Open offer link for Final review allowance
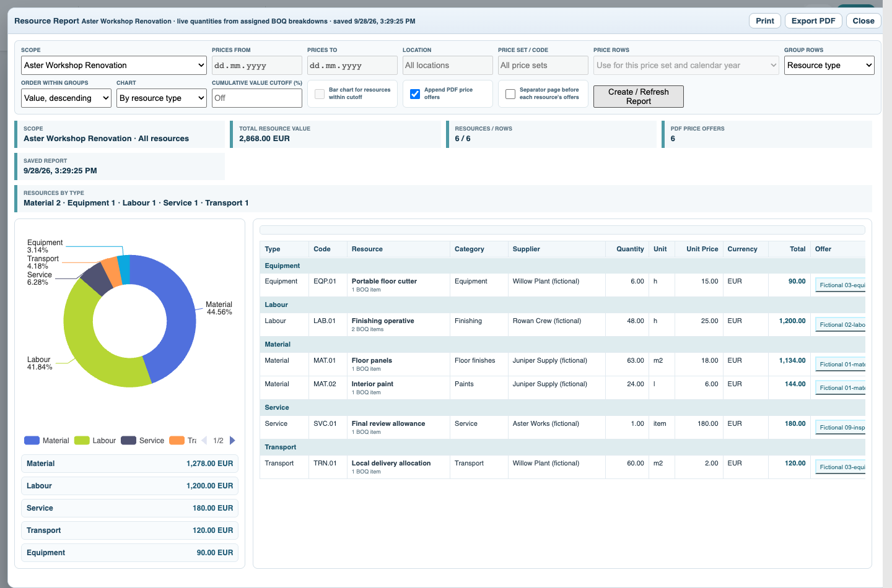The image size is (892, 588). pyautogui.click(x=841, y=428)
